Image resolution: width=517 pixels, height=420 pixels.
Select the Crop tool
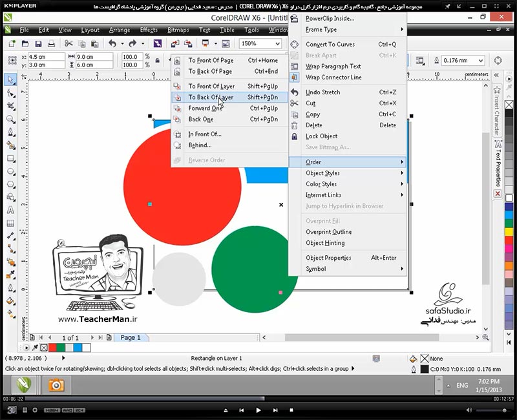click(x=11, y=106)
